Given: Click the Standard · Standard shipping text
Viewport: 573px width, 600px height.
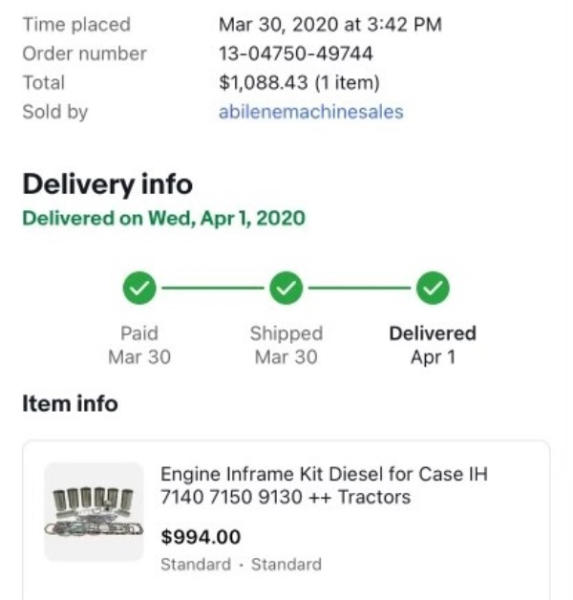Looking at the screenshot, I should click(241, 564).
